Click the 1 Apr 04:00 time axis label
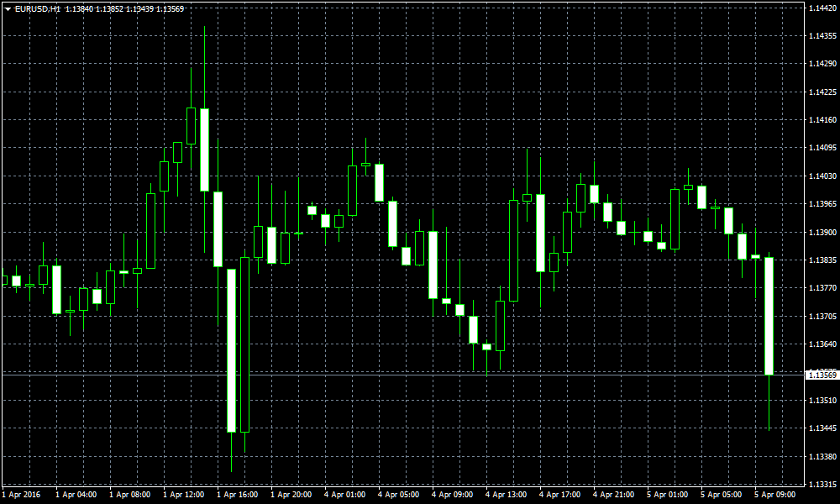Image resolution: width=840 pixels, height=504 pixels. (x=76, y=495)
